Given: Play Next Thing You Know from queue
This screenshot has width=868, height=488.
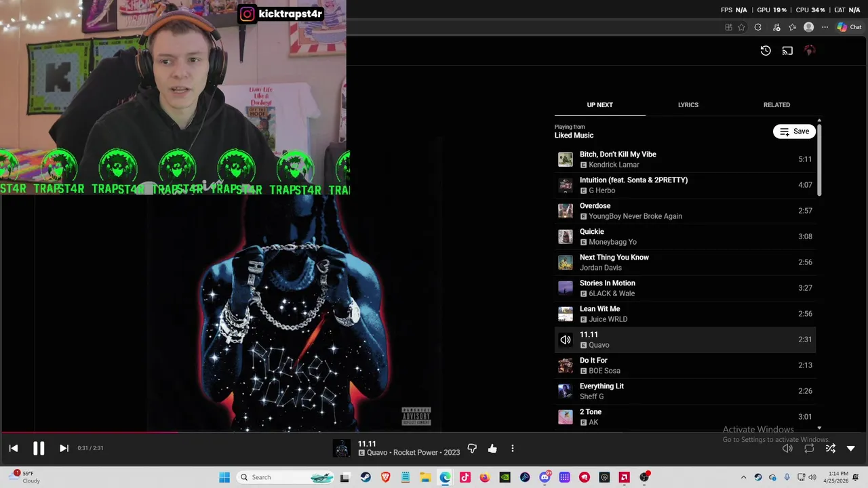Looking at the screenshot, I should point(685,262).
